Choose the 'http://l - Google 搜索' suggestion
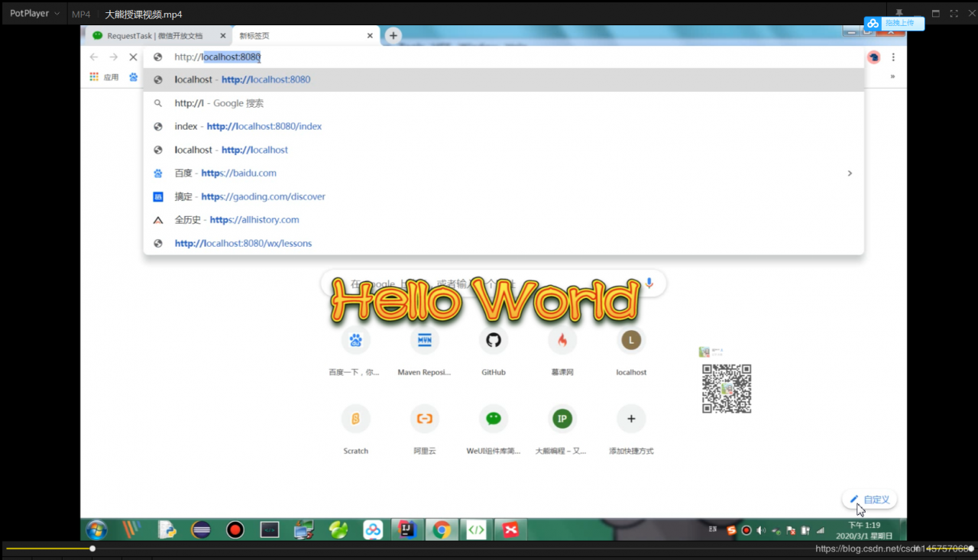The height and width of the screenshot is (560, 978). [x=504, y=103]
